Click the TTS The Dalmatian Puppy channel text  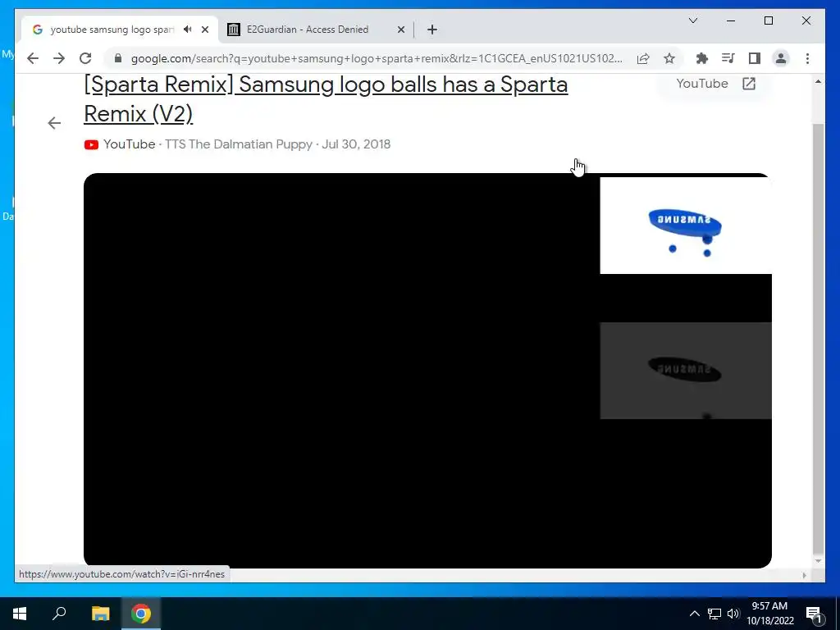pyautogui.click(x=239, y=144)
